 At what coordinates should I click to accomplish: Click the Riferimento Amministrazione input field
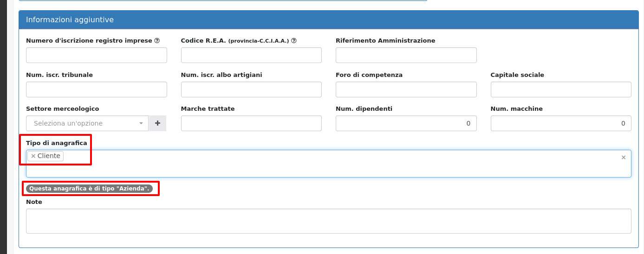coord(406,55)
